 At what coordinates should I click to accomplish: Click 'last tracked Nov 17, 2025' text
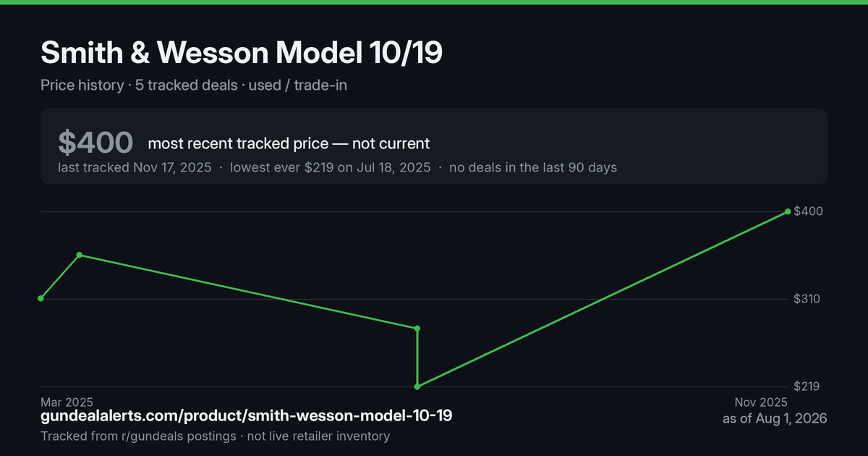[x=135, y=167]
